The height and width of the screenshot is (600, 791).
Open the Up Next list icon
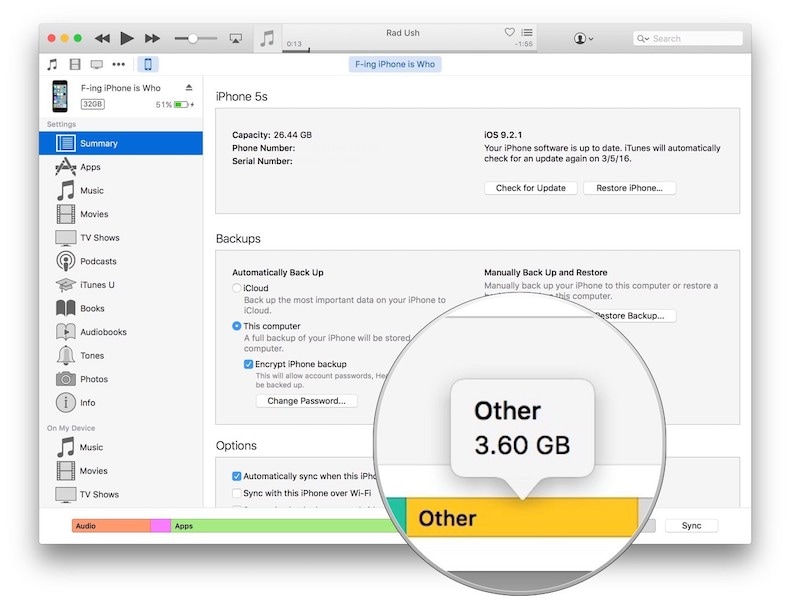tap(527, 32)
